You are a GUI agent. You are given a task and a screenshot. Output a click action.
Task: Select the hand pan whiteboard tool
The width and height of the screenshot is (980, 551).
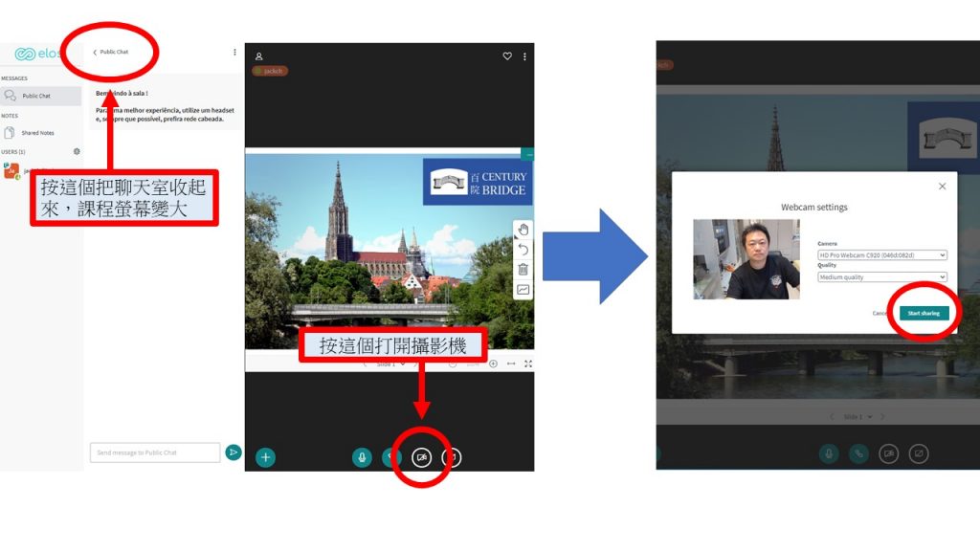(523, 230)
